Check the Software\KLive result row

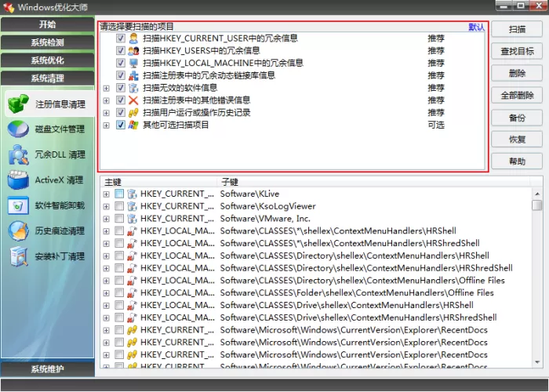(x=119, y=194)
